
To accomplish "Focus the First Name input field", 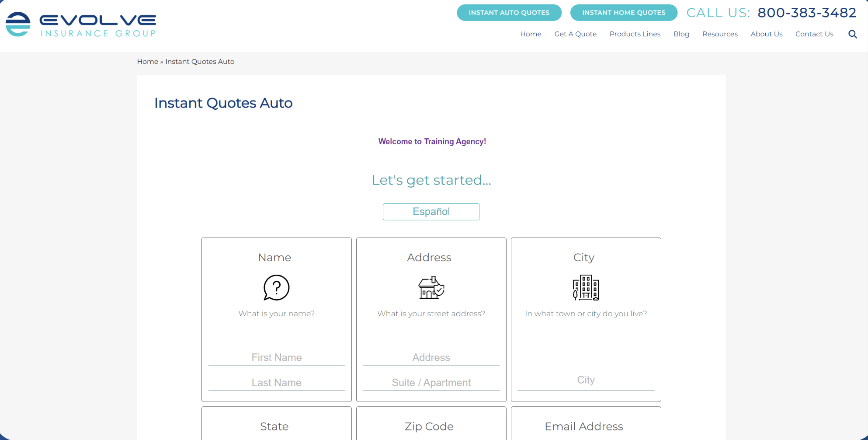I will coord(276,357).
